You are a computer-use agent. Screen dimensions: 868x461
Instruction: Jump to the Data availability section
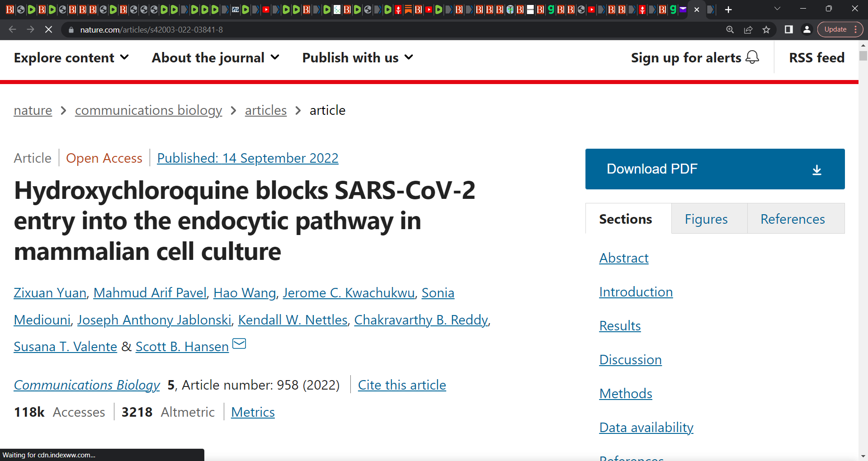point(646,428)
